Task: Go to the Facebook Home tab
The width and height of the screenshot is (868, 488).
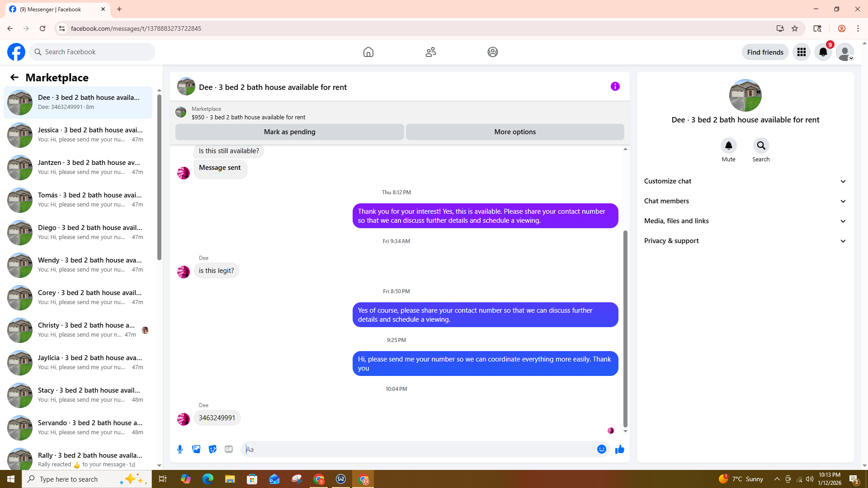Action: pos(368,52)
